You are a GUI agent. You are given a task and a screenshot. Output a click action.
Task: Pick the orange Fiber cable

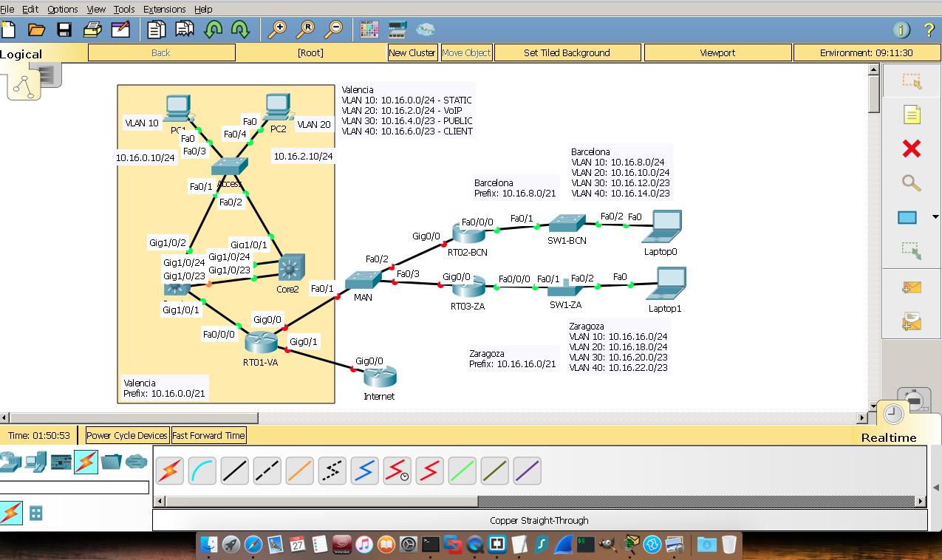(299, 471)
